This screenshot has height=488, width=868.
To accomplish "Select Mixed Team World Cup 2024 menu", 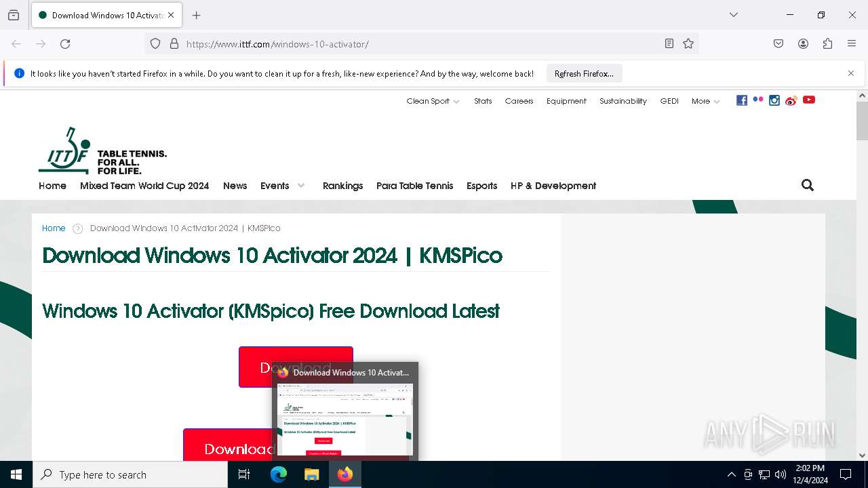I will click(x=144, y=186).
